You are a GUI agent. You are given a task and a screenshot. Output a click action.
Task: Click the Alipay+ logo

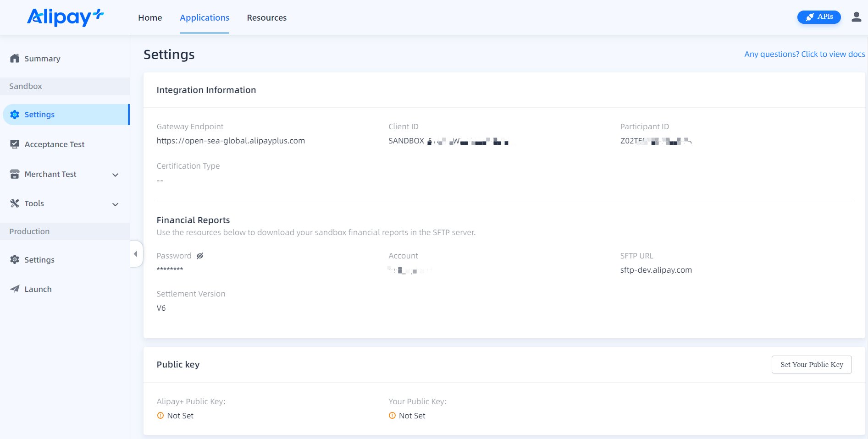point(65,17)
